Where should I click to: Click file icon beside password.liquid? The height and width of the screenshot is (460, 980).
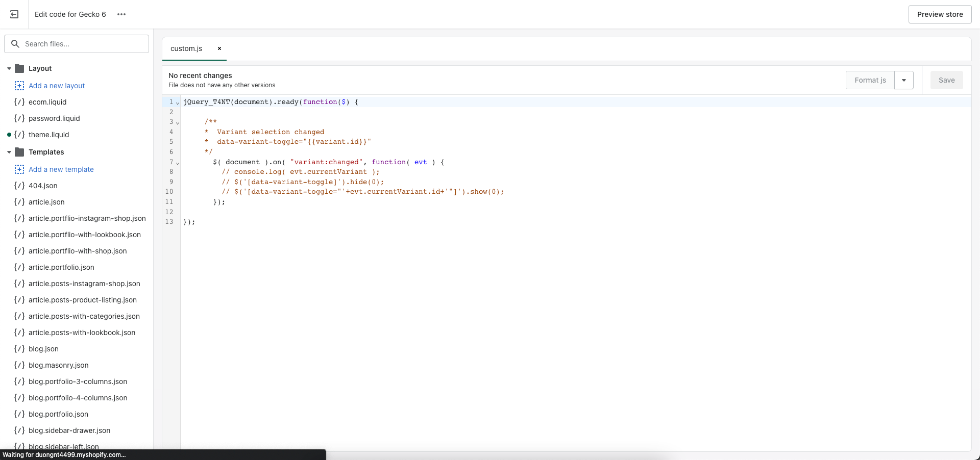click(x=19, y=118)
